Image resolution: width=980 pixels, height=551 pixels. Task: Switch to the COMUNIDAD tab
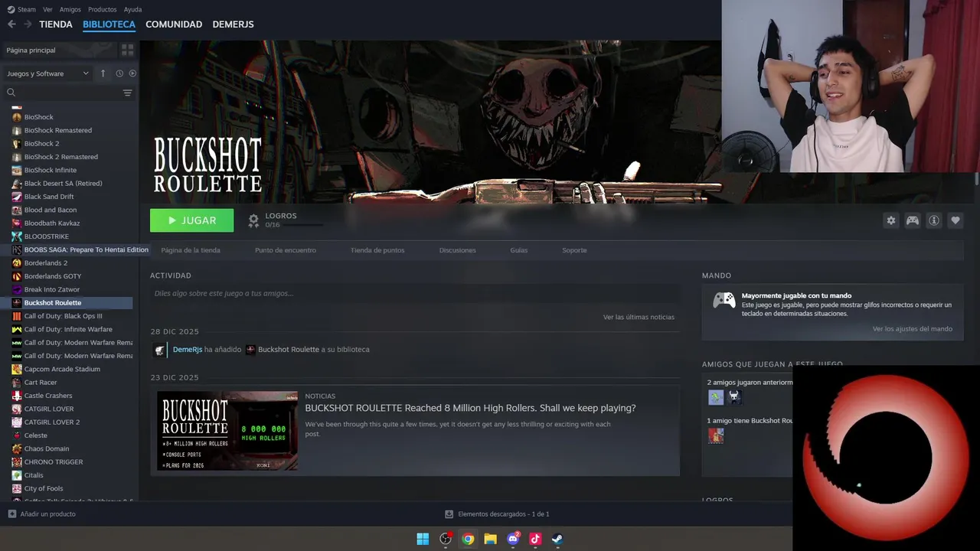[174, 24]
